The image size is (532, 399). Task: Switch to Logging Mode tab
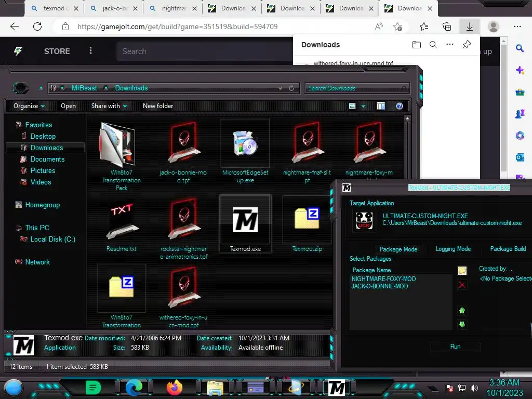click(x=453, y=249)
